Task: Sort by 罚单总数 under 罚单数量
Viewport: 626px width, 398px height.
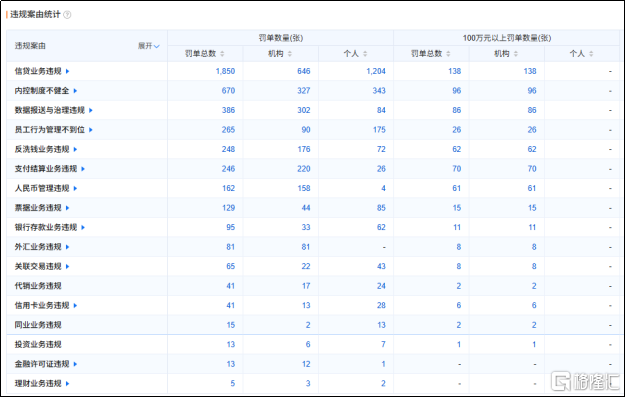Action: click(x=222, y=53)
